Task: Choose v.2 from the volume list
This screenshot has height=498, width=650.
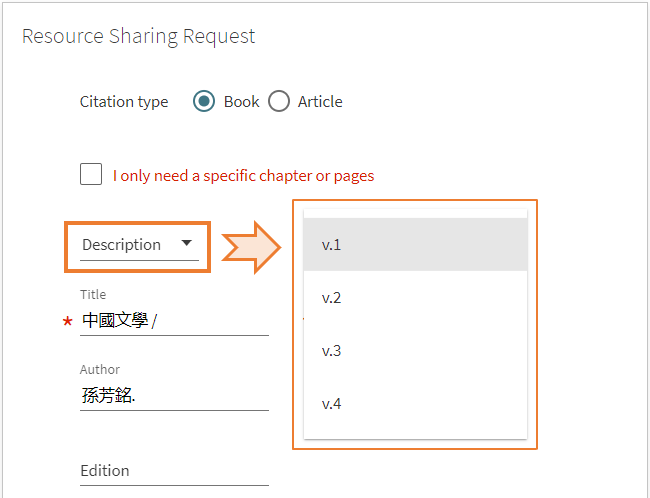Action: 415,298
